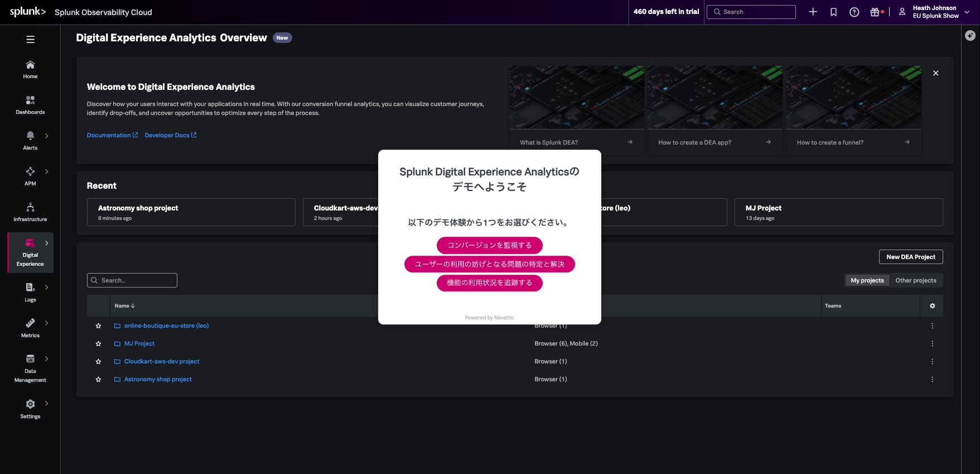
Task: Open bookmarks icon in top bar
Action: point(833,12)
